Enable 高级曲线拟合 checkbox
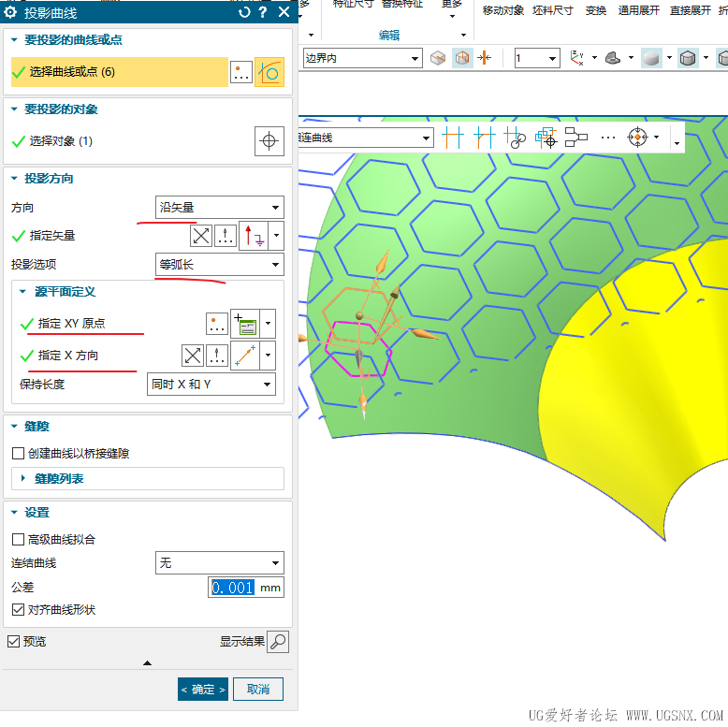Viewport: 728px width, 727px height. pyautogui.click(x=18, y=540)
